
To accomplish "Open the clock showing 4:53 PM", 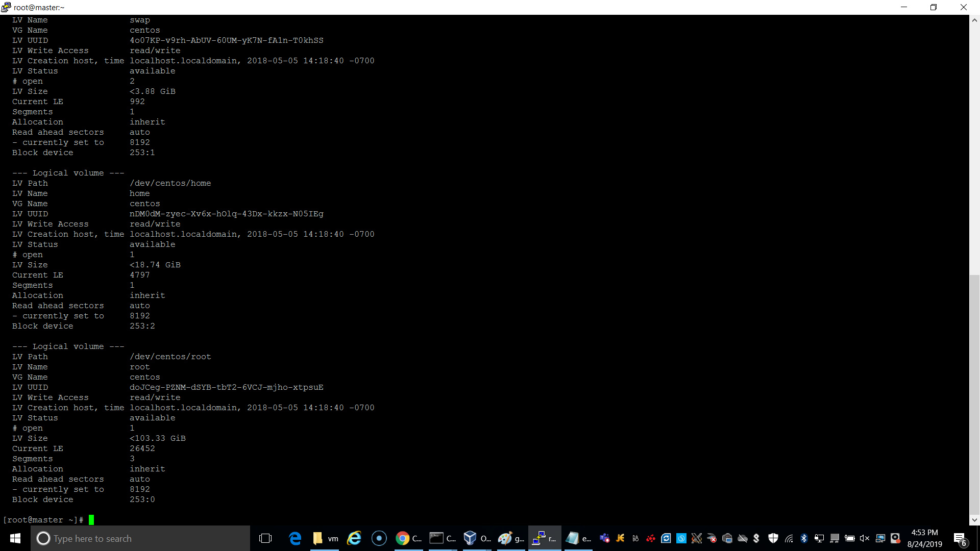I will coord(925,538).
